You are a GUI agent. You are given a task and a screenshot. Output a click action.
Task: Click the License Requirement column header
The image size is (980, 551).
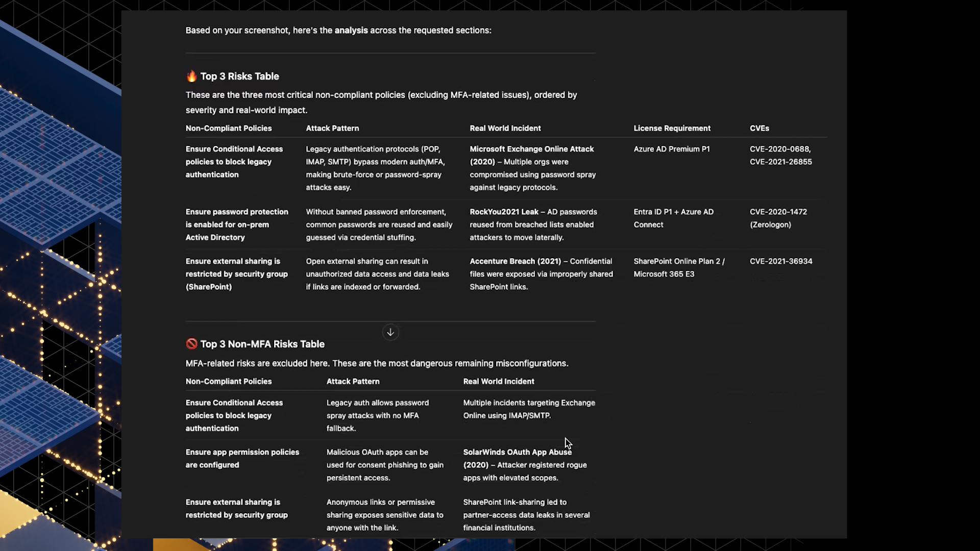[x=672, y=128]
